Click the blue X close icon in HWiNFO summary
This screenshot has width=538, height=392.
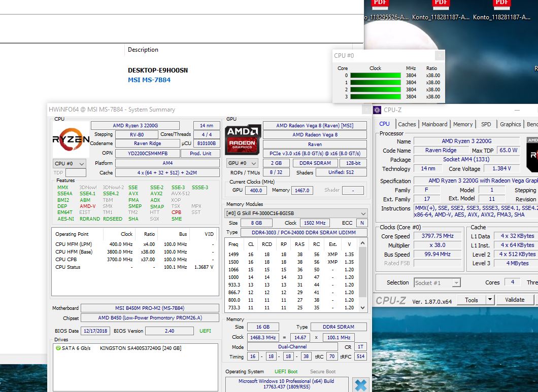(360, 385)
